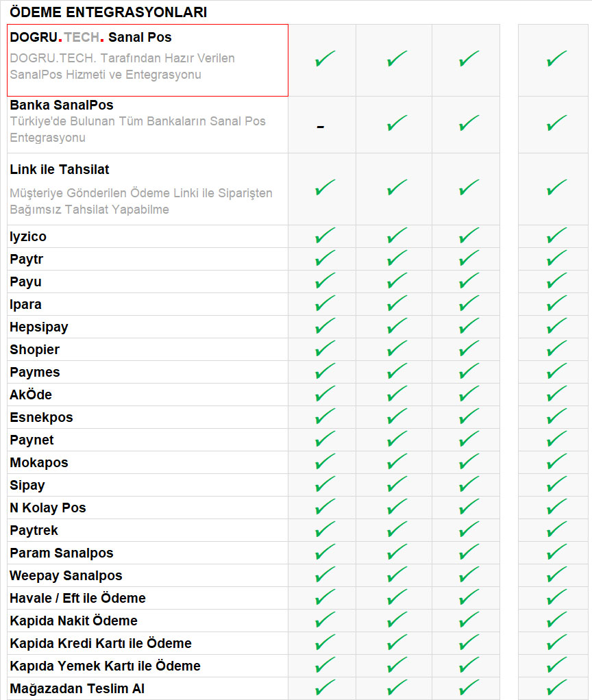Select the Hepsipay row label

pos(39,327)
